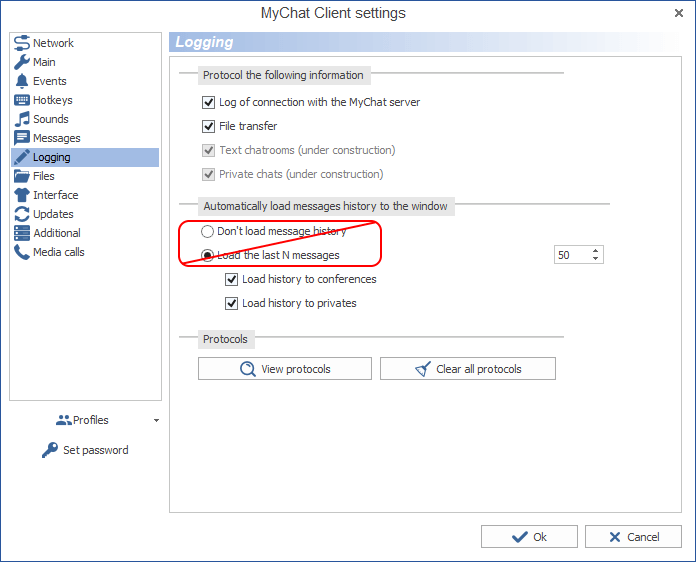The height and width of the screenshot is (562, 696).
Task: Click the X icon on Cancel button
Action: pos(615,537)
